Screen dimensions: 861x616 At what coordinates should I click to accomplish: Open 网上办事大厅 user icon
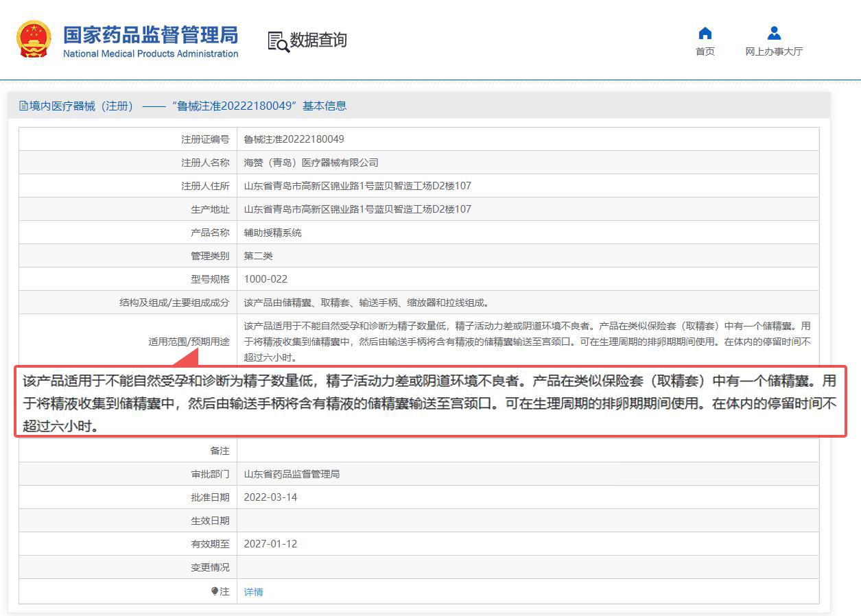coord(774,33)
